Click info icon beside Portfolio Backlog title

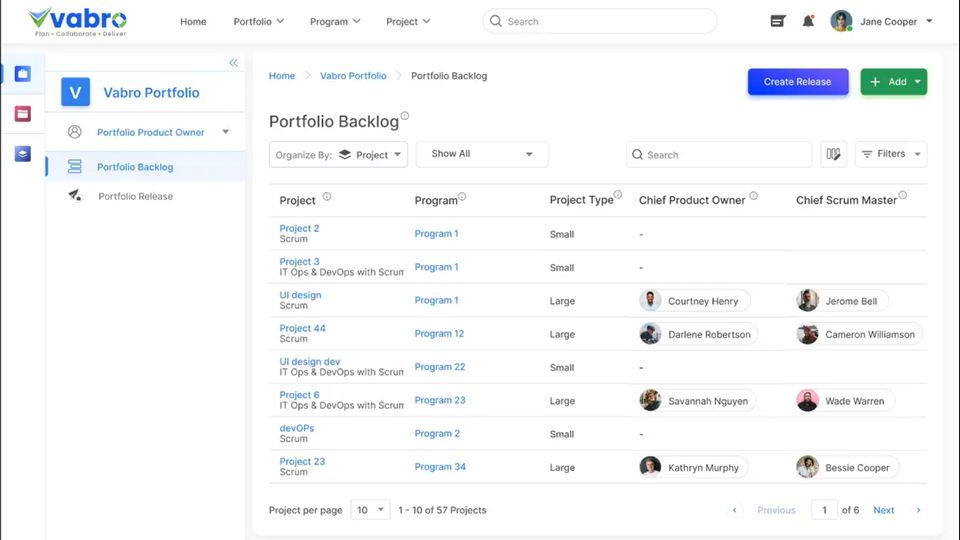click(x=405, y=116)
